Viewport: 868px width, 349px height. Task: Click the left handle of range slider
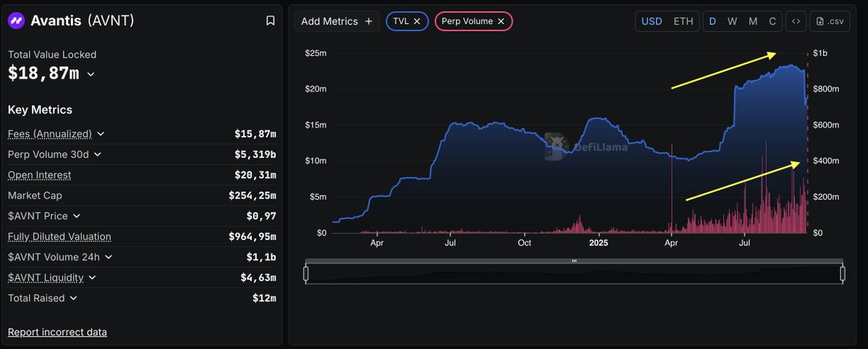(306, 274)
